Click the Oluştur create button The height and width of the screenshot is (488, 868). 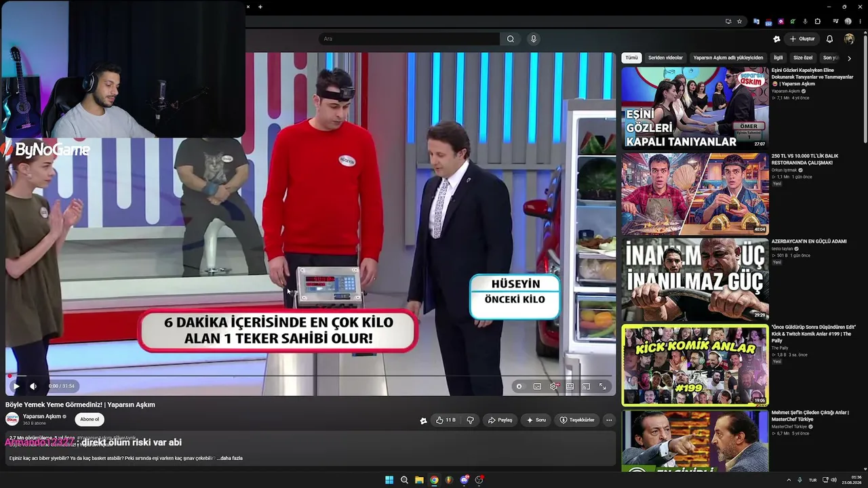tap(802, 39)
